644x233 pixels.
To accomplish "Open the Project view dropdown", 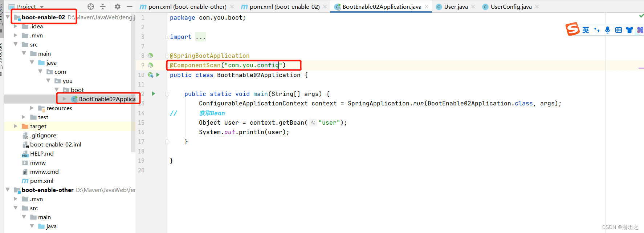I will pos(42,7).
